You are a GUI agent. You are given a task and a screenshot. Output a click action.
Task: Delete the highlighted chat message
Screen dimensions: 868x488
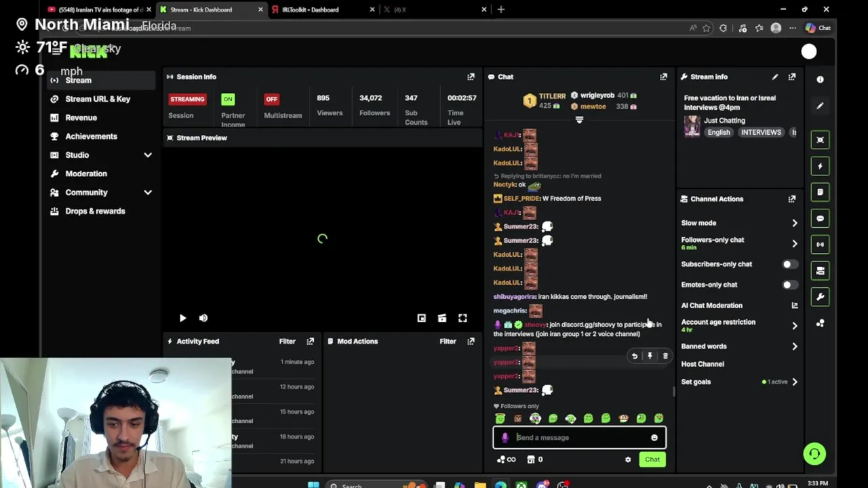665,356
